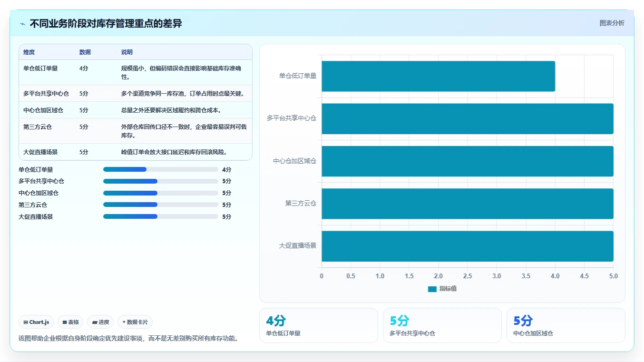
Task: Click the 5.0 x-axis tick label
Action: point(614,276)
